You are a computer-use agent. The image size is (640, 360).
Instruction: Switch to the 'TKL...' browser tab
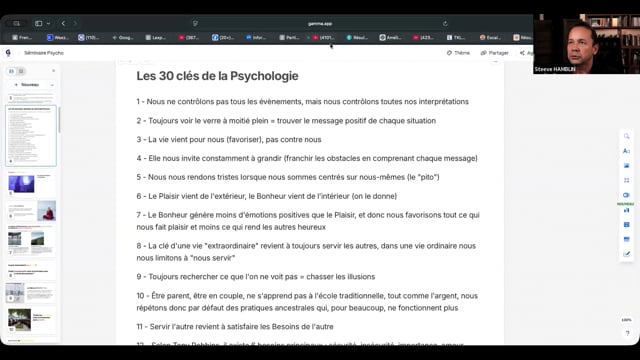pos(456,38)
